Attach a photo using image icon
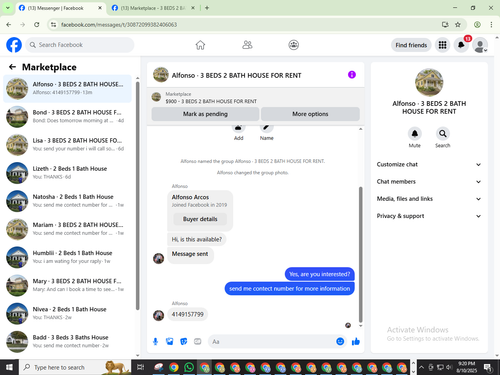This screenshot has height=375, width=500. 170,341
